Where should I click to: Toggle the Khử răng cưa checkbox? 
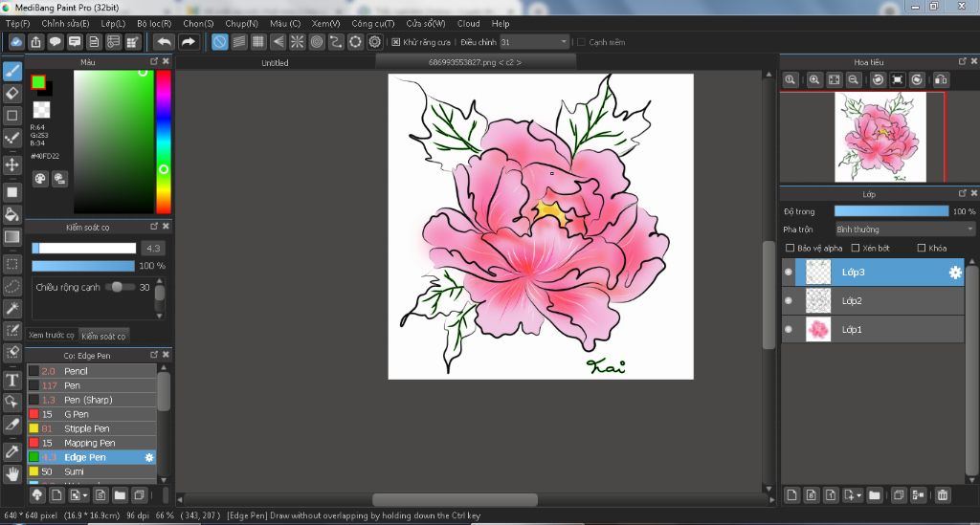tap(395, 42)
